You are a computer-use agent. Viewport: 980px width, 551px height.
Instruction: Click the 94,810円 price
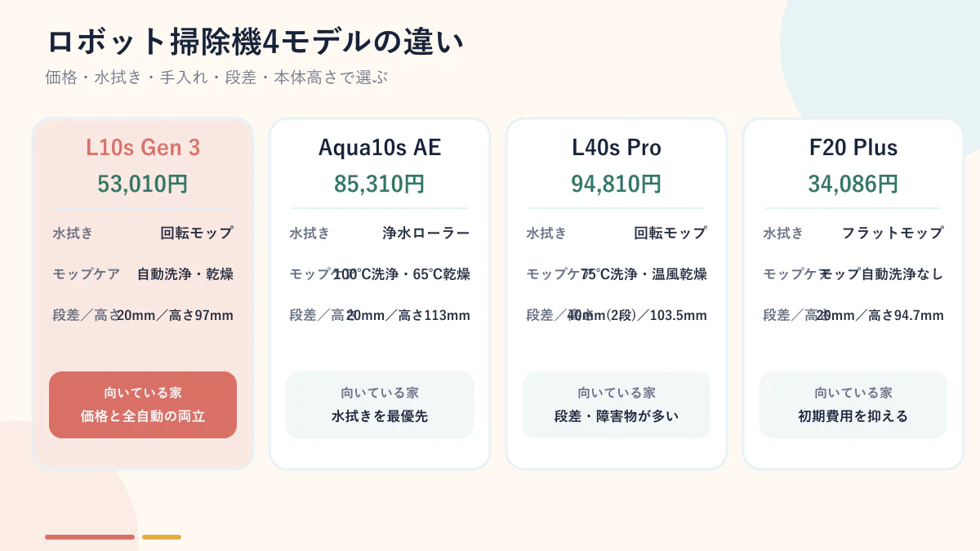[617, 184]
